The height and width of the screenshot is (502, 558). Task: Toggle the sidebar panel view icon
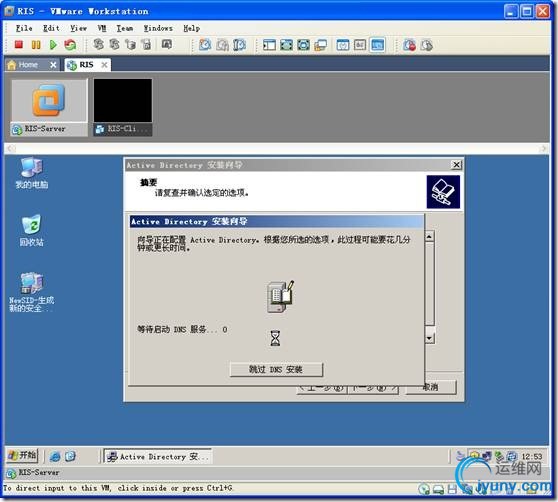point(269,45)
